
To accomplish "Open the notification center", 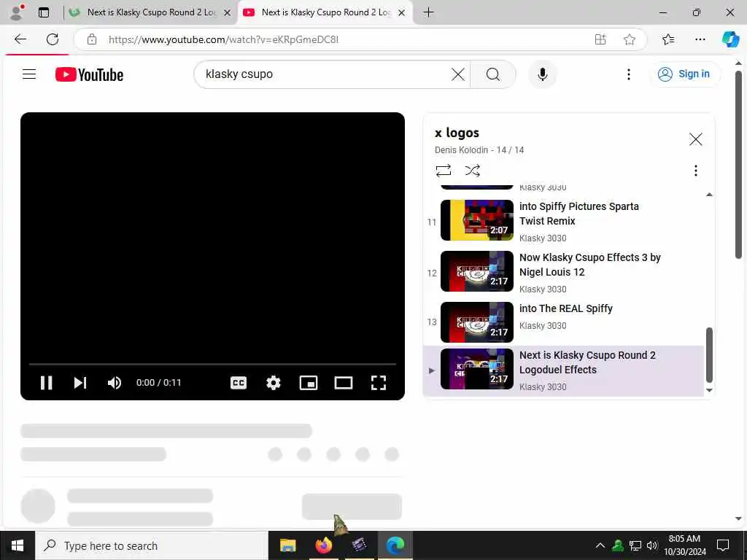I will click(x=723, y=545).
